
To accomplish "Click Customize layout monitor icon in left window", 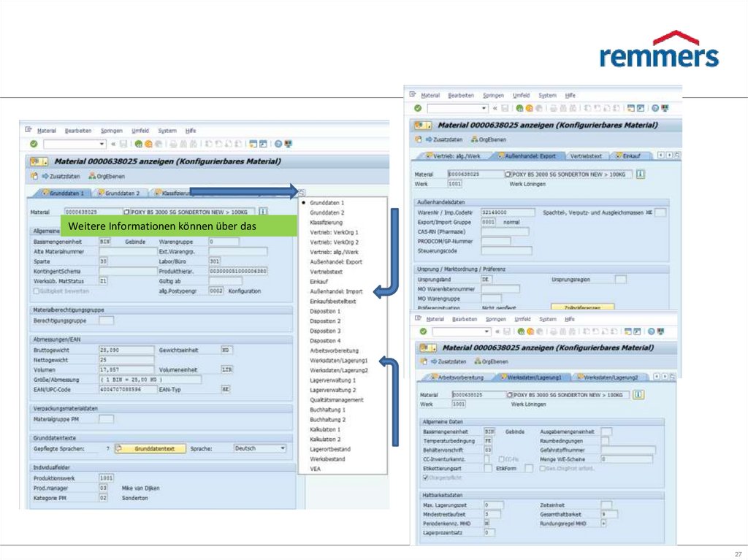I will coord(288,144).
